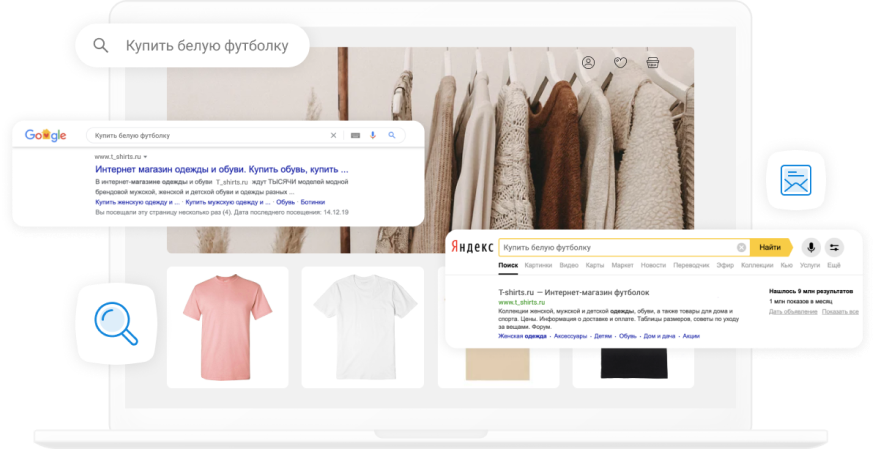Select the pink t-shirt product thumbnail
The width and height of the screenshot is (875, 449).
pos(227,326)
